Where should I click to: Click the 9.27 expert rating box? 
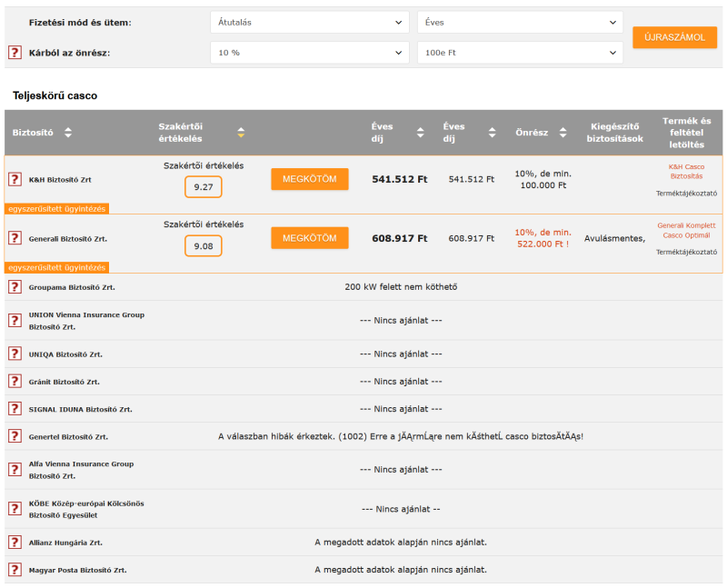pyautogui.click(x=203, y=187)
